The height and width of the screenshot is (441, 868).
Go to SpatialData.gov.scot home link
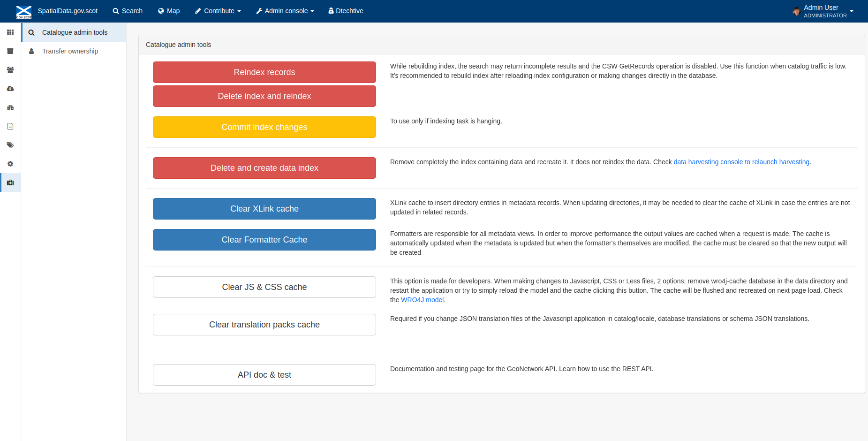[x=68, y=11]
